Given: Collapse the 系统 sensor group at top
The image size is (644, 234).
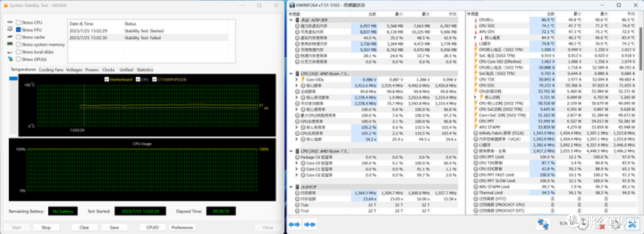Looking at the screenshot, I should (x=291, y=20).
